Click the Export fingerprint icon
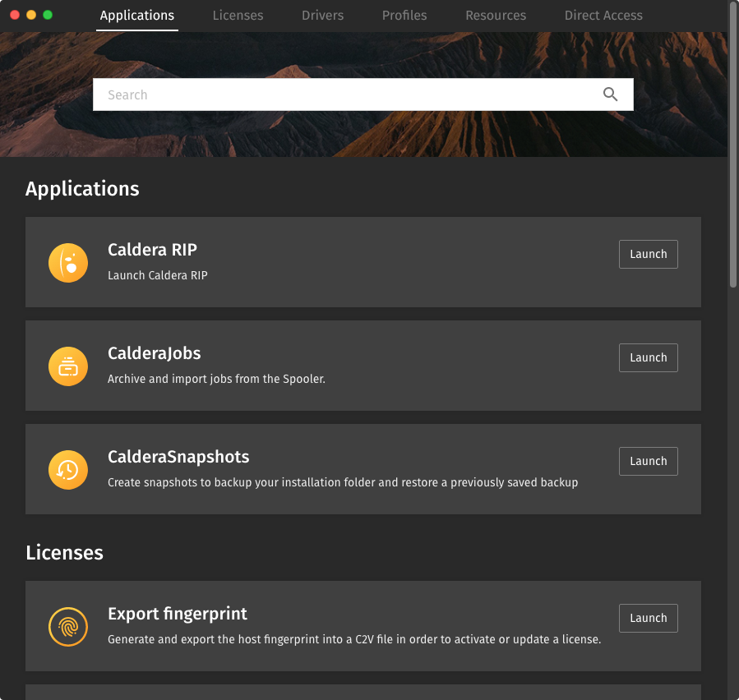The width and height of the screenshot is (739, 700). click(68, 627)
